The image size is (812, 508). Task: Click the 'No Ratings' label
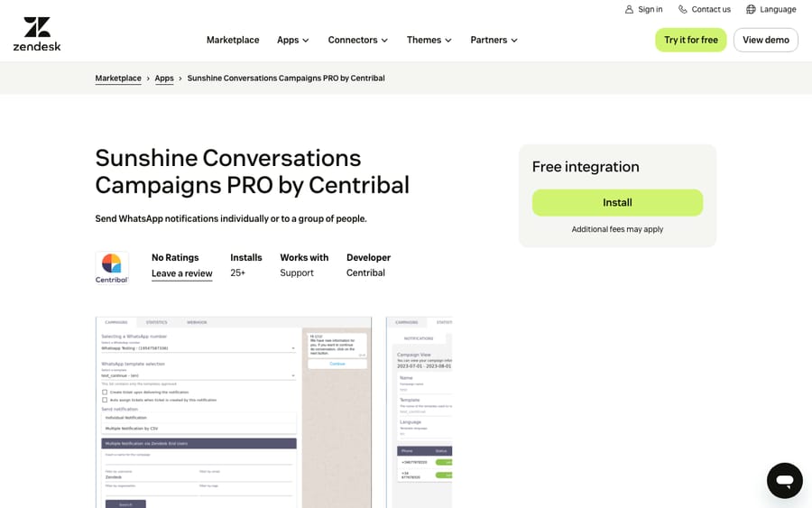[175, 257]
